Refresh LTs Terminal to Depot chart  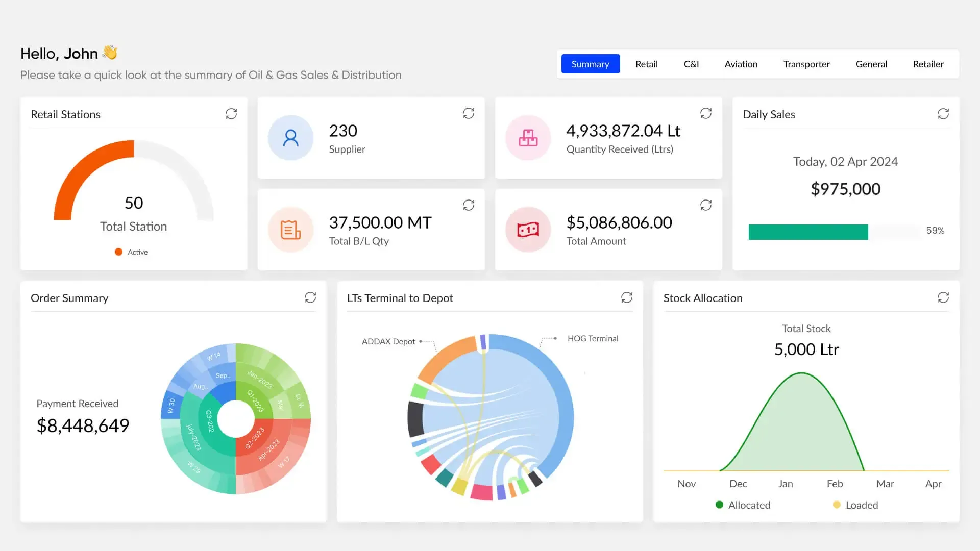click(x=627, y=297)
